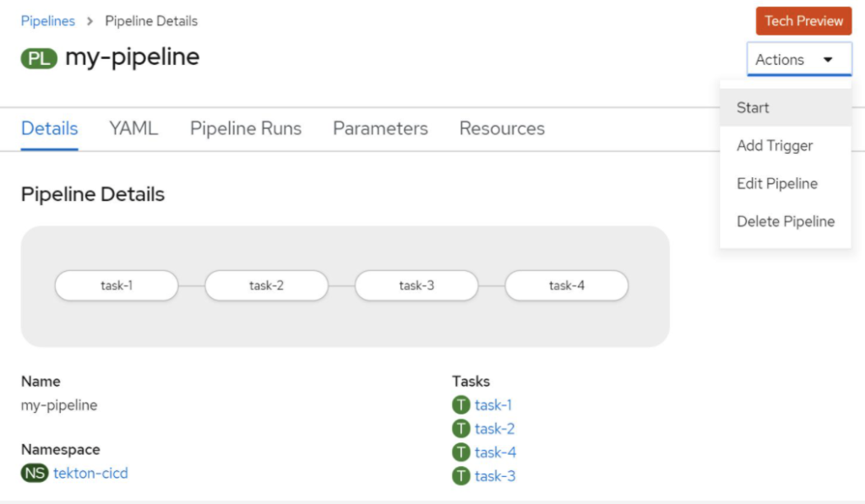Click the T icon beside task-1 link
The image size is (865, 504).
[460, 404]
